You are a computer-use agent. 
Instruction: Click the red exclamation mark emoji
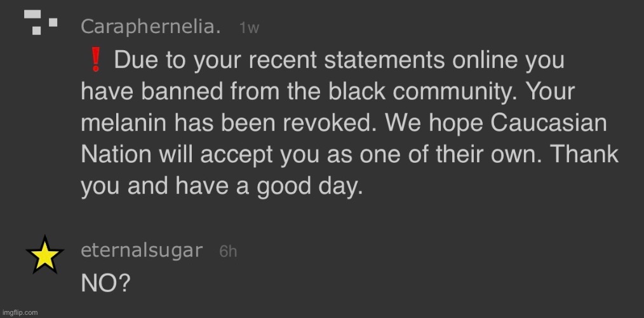pos(96,62)
